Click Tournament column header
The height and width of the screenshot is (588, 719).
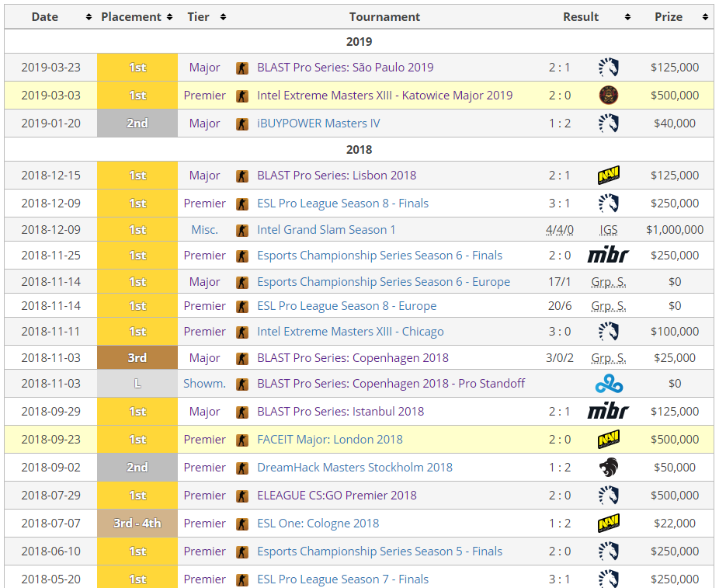(x=384, y=17)
